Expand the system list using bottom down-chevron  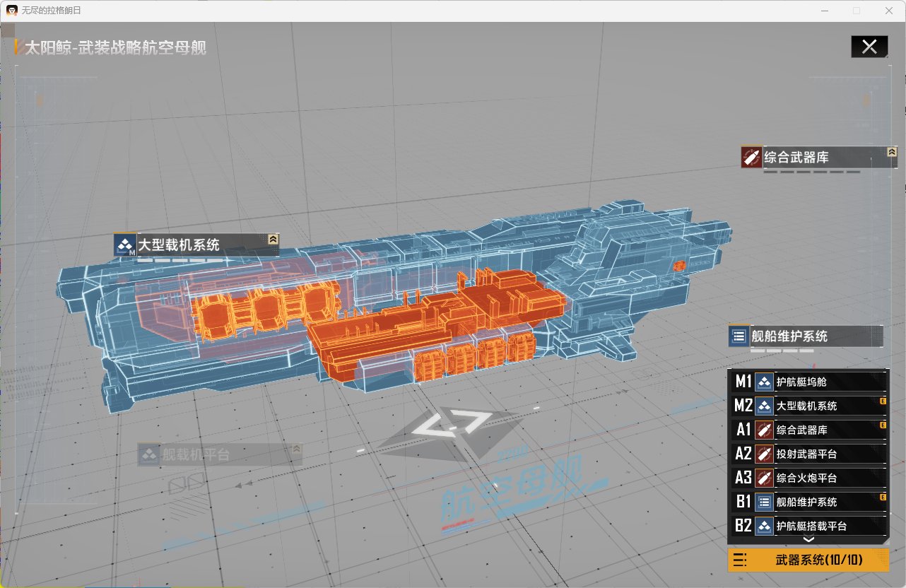point(809,539)
